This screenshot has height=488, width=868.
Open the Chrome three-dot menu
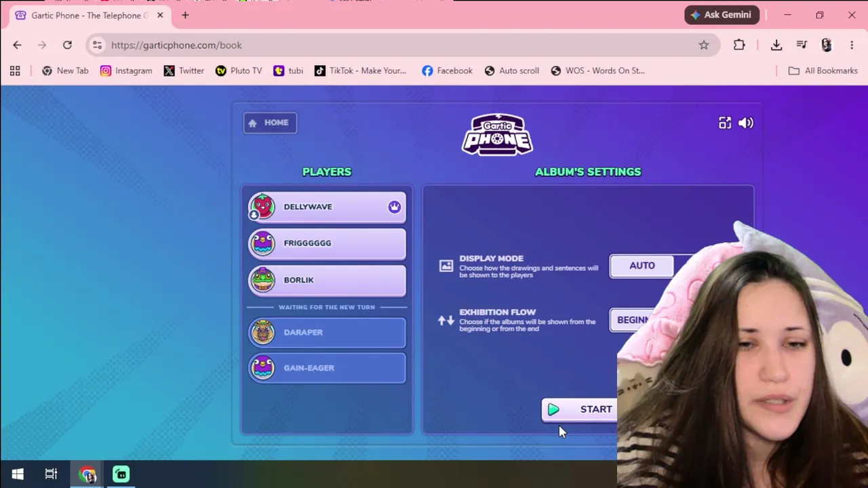(x=852, y=45)
